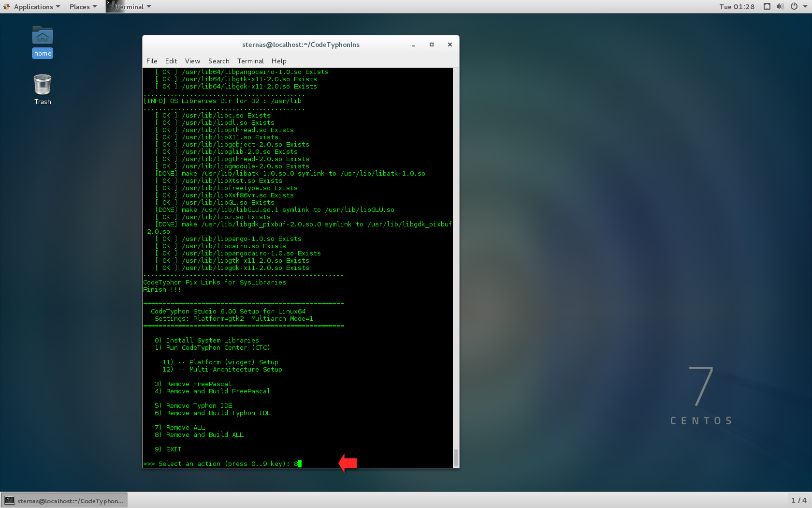This screenshot has height=508, width=812.
Task: Click text '11) -- Platform (widget) Setup'
Action: point(220,362)
